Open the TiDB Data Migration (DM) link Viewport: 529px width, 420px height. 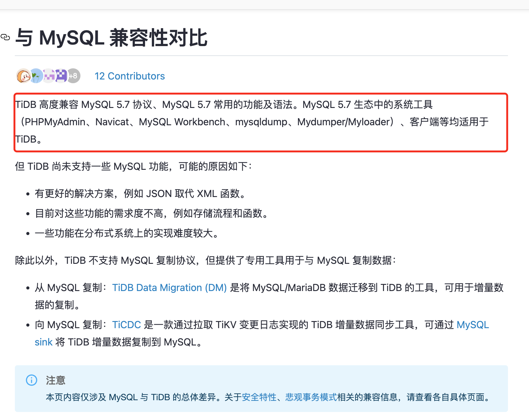pos(169,288)
